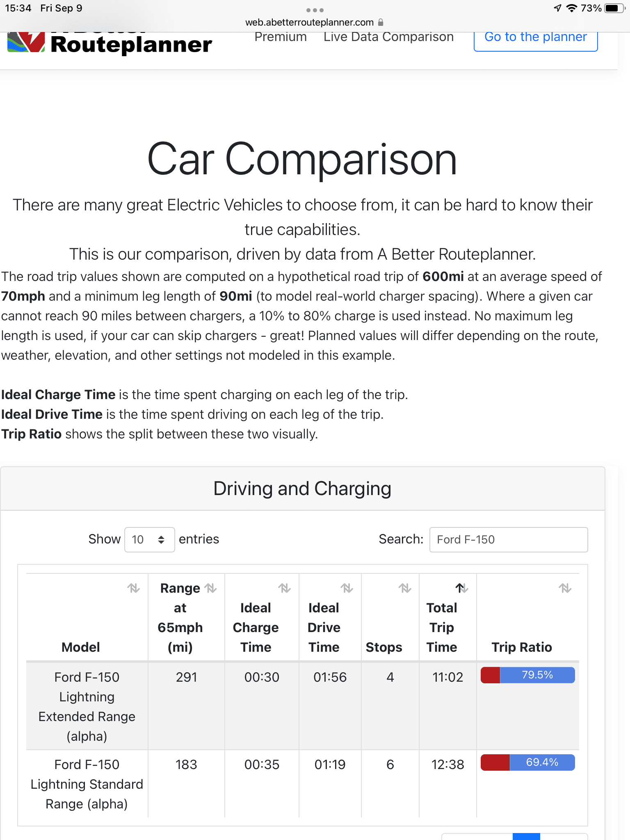Tap the three-dot multitasking control
This screenshot has width=630, height=840.
tap(315, 10)
